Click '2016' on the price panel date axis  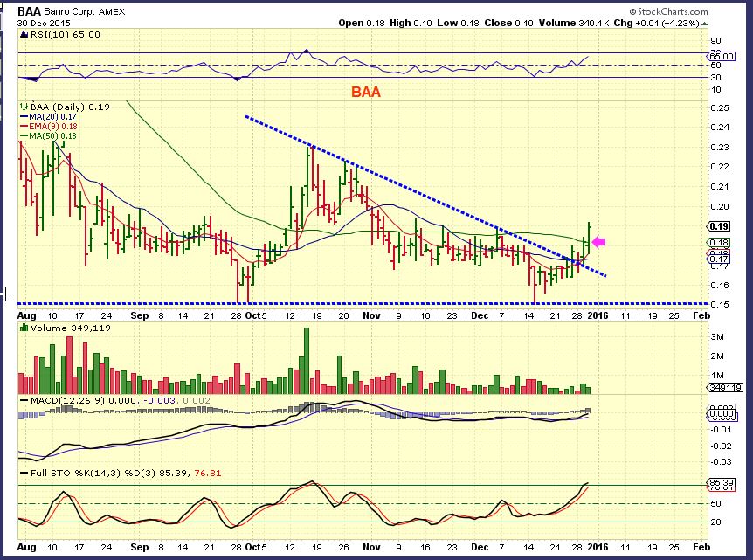598,315
